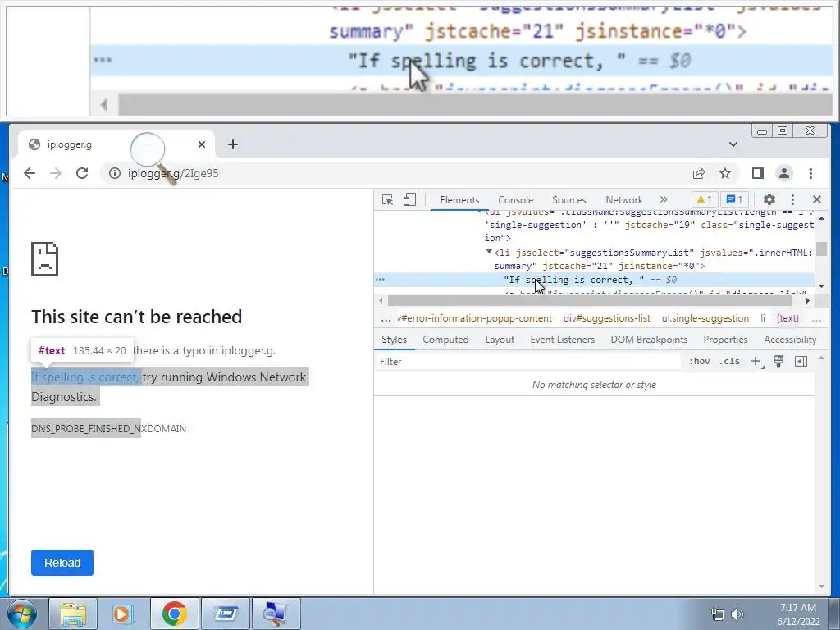
Task: Click Chrome icon in taskbar
Action: (174, 614)
